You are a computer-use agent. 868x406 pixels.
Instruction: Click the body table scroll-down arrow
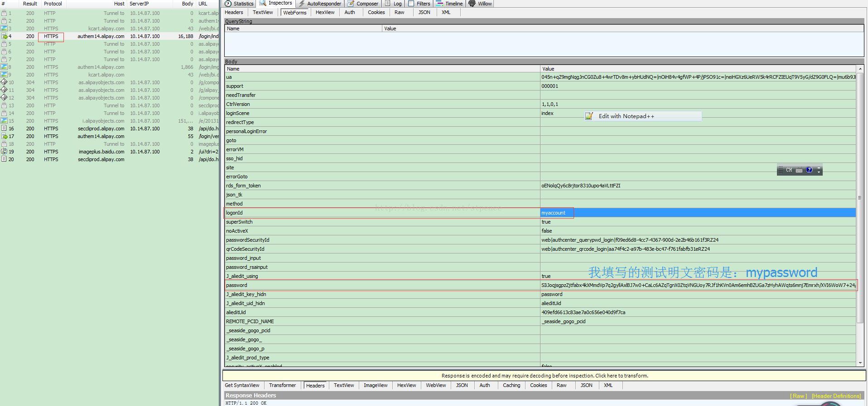click(x=860, y=363)
